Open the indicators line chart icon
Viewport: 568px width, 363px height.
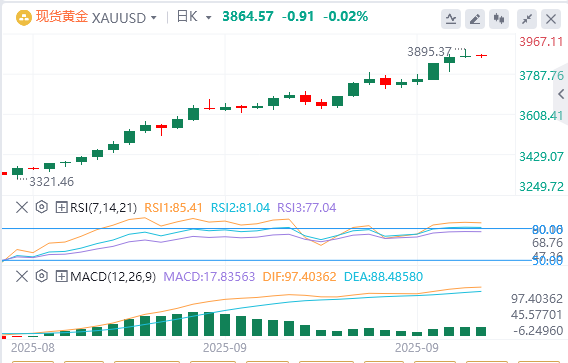pyautogui.click(x=451, y=19)
